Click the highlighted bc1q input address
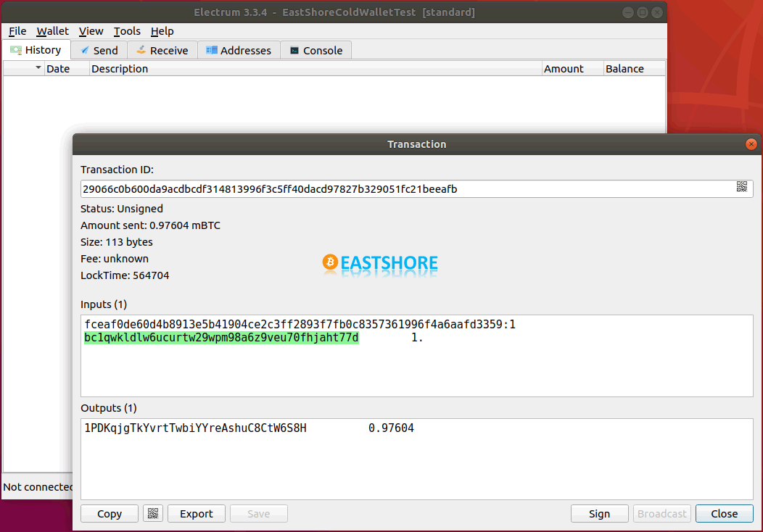 (221, 338)
